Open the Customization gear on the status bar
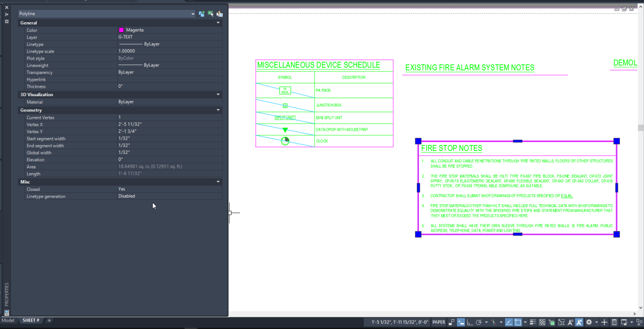The image size is (644, 329). coord(589,322)
